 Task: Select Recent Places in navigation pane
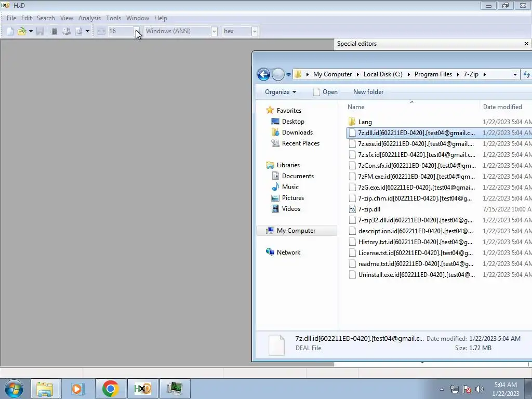pyautogui.click(x=301, y=143)
